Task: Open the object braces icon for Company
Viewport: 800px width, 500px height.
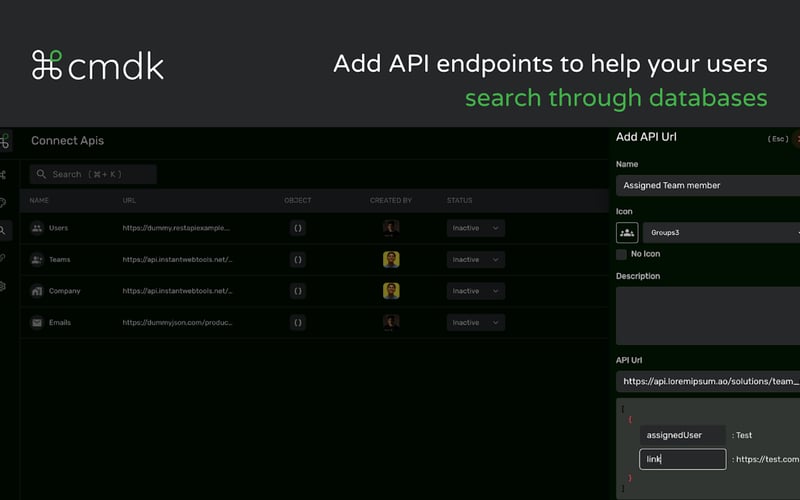Action: tap(298, 291)
